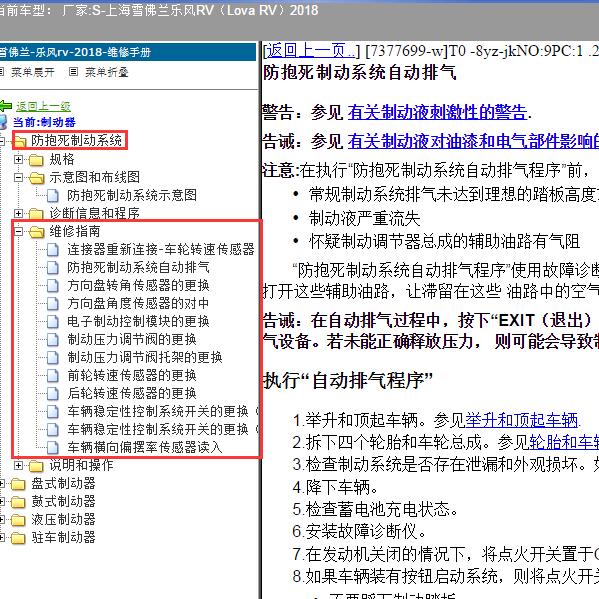Viewport: 599px width, 599px height.
Task: Open 车辆横向偏摆率传感器读入 tree item
Action: point(145,447)
